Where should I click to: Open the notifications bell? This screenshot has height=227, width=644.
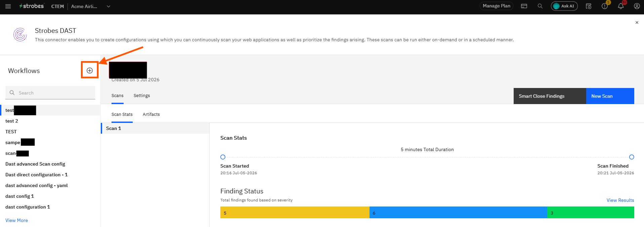[621, 6]
